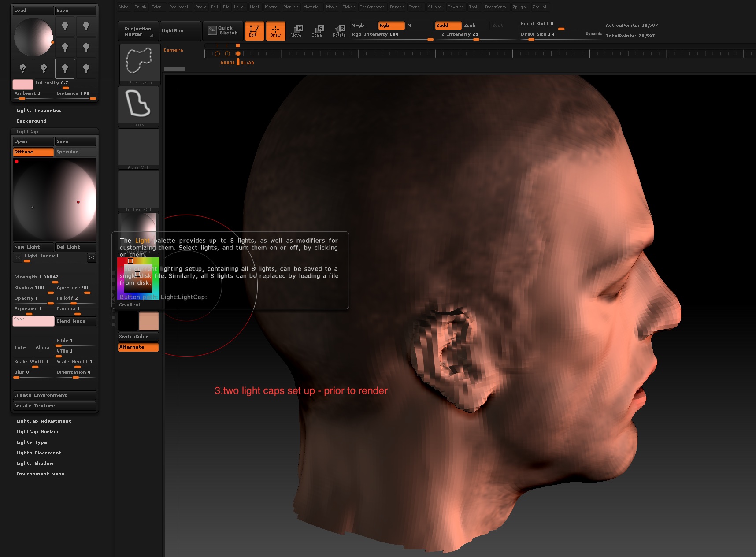Toggle the first light bulb top row
Image resolution: width=756 pixels, height=557 pixels.
(65, 26)
